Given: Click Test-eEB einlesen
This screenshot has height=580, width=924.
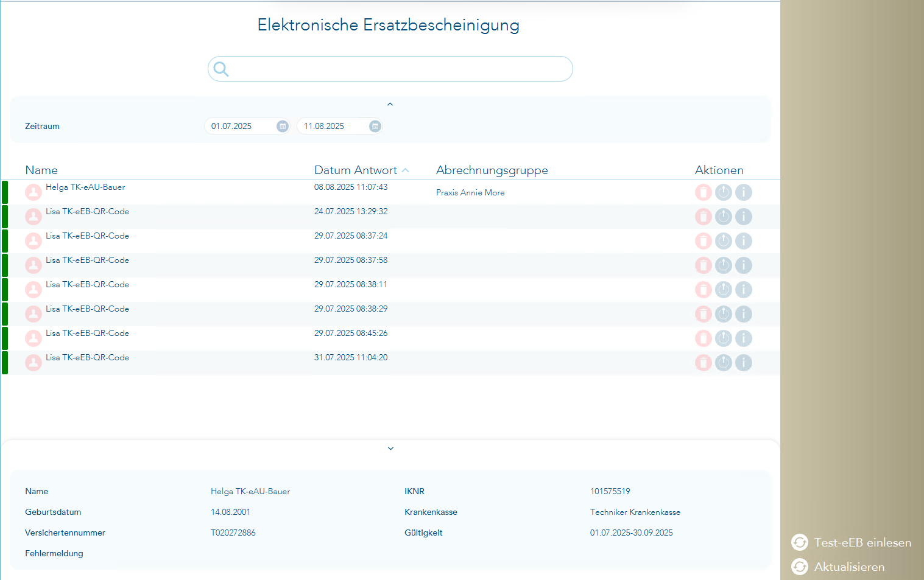Looking at the screenshot, I should (x=852, y=542).
